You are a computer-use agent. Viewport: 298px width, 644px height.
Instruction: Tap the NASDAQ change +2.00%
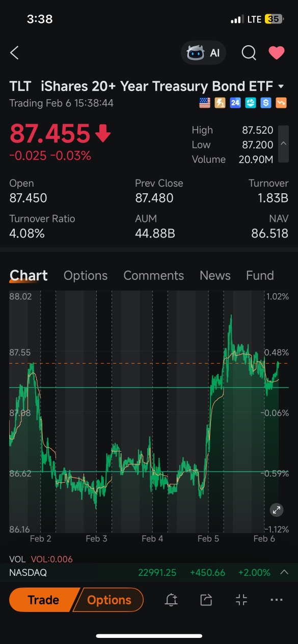tap(254, 573)
